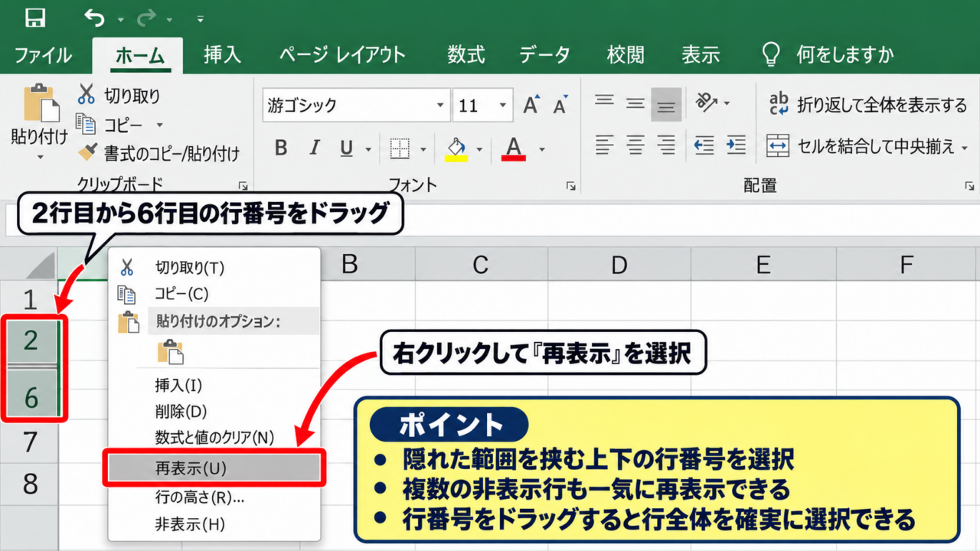Open the ribbon コピー dropdown arrow

coord(160,125)
